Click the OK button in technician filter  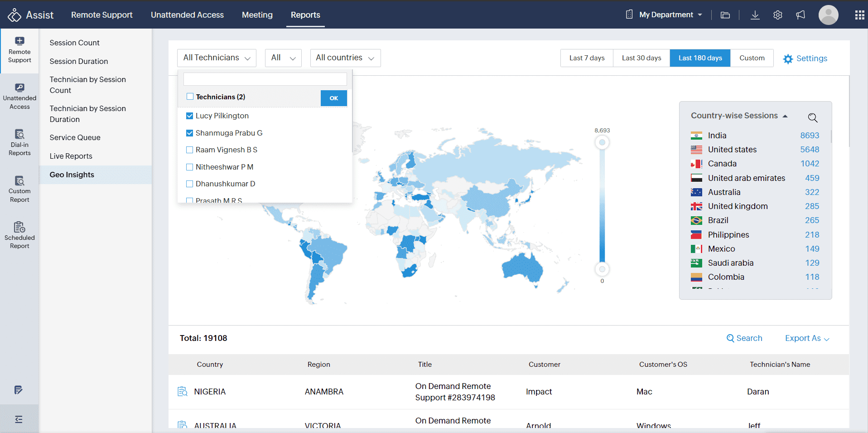coord(333,98)
